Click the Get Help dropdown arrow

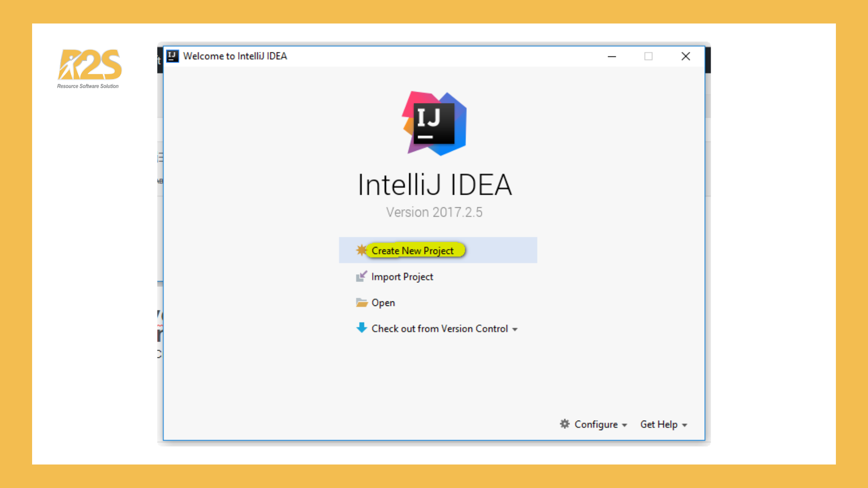tap(684, 425)
